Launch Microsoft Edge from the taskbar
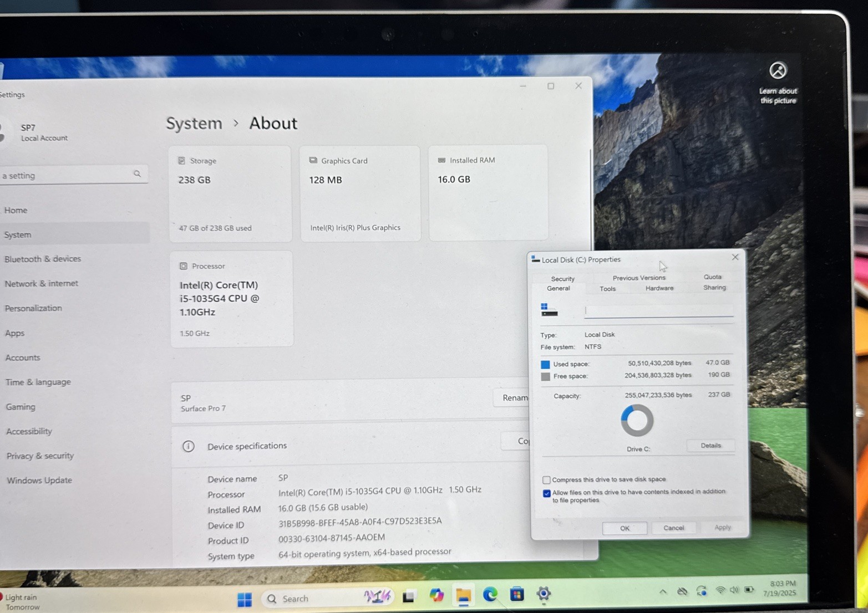This screenshot has width=868, height=613. point(490,594)
